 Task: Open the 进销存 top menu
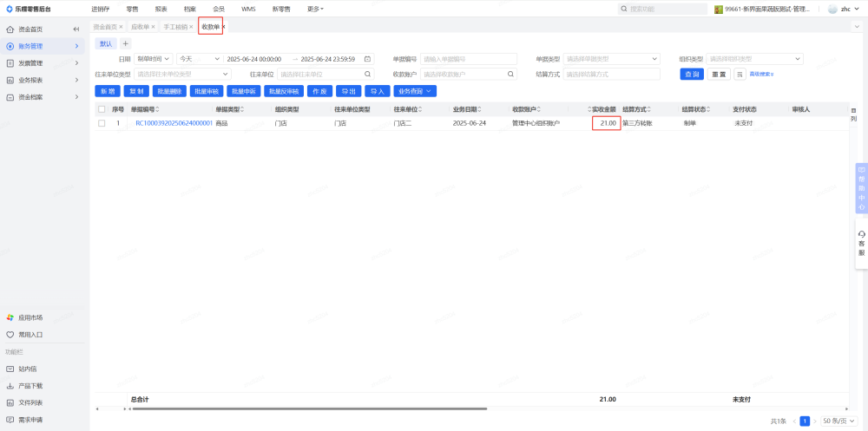(101, 9)
